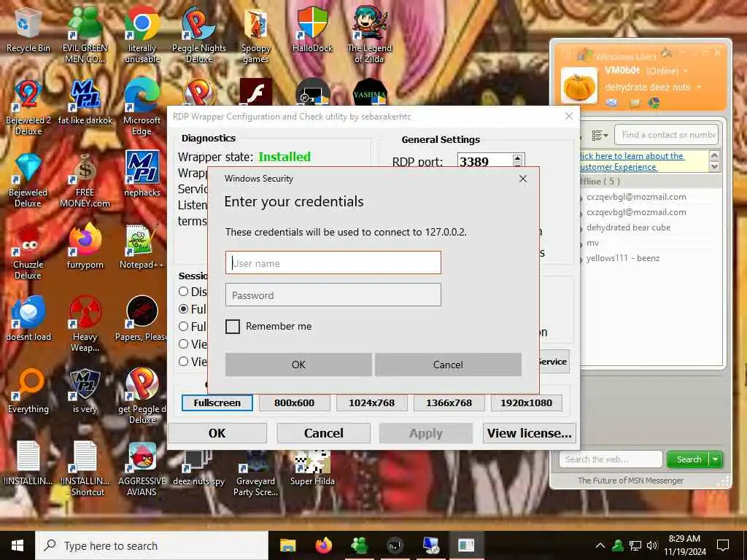Viewport: 747px width, 560px height.
Task: Select contact yellows111 - beenz
Action: click(623, 258)
